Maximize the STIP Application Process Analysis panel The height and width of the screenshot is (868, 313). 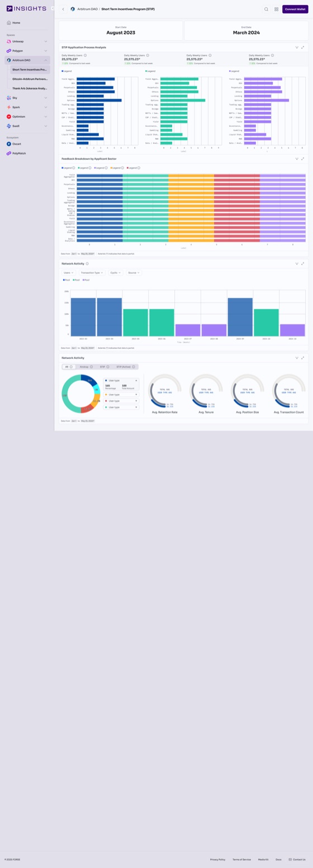point(303,47)
